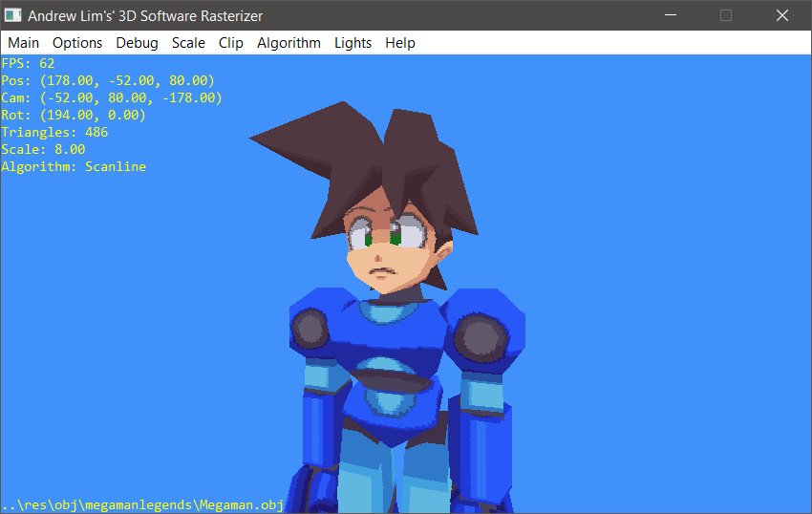This screenshot has width=812, height=514.
Task: Open the Help menu
Action: (399, 43)
